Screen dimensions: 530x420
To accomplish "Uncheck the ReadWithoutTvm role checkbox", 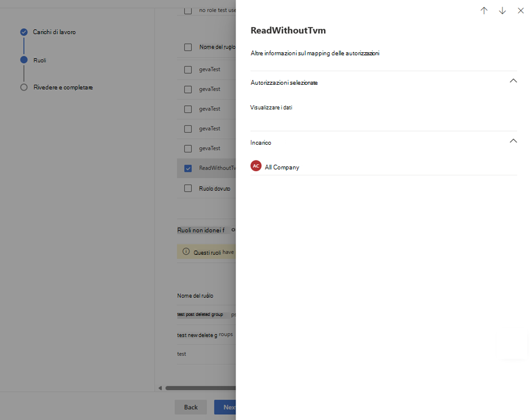I will tap(188, 168).
